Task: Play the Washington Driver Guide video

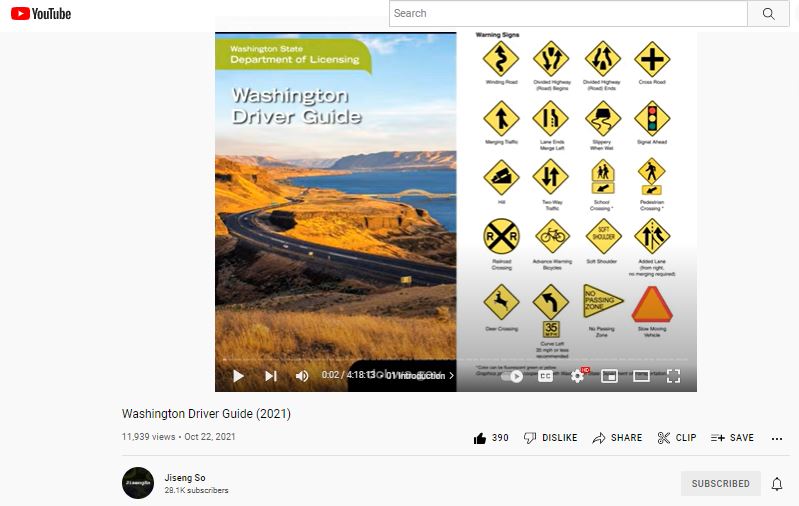Action: [x=238, y=376]
